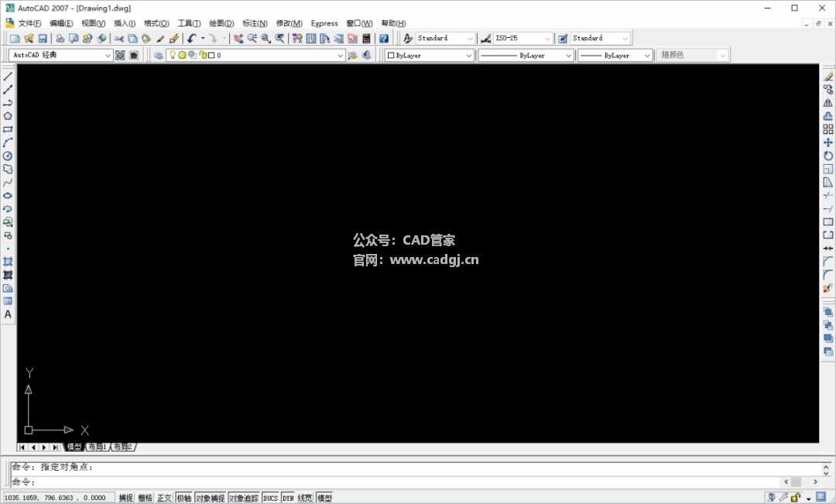Select the Explode modify tool
Screen dimensions: 836x504
point(828,289)
